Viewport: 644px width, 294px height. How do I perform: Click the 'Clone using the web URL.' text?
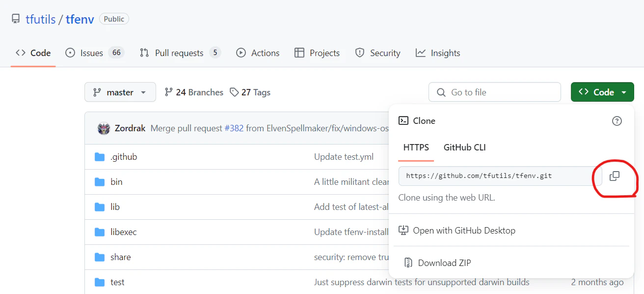447,198
